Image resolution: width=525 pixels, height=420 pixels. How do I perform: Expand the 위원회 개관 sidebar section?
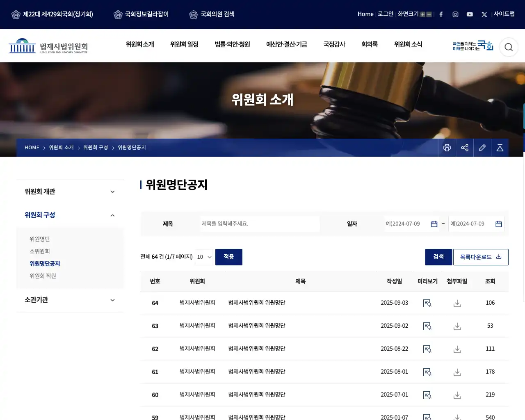click(x=70, y=192)
